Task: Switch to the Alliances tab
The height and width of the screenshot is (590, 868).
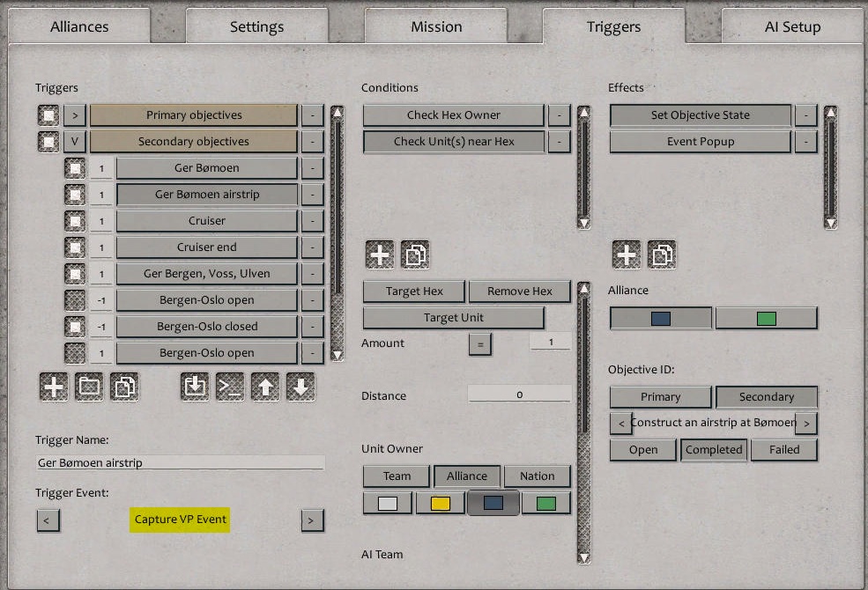Action: [x=79, y=26]
